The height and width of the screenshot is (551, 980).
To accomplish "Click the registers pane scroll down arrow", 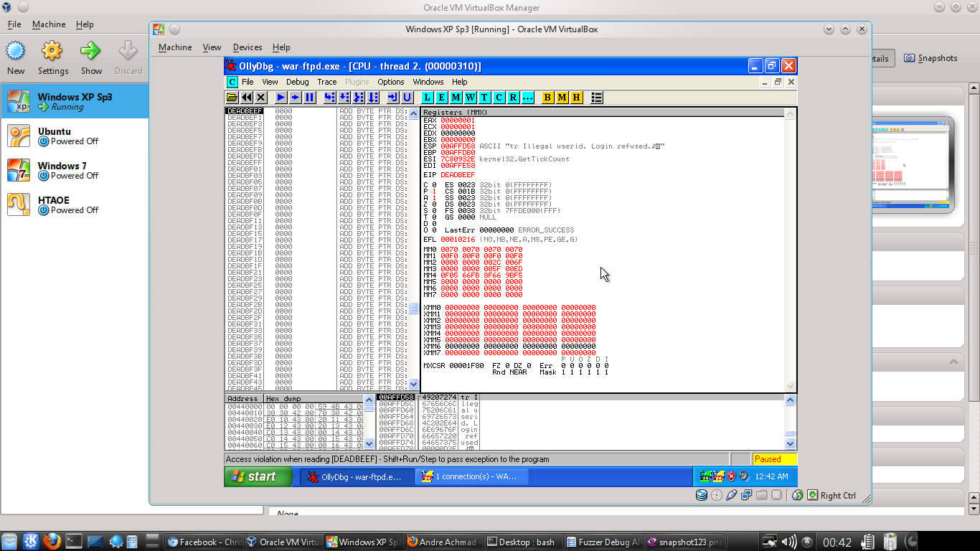I will [x=791, y=387].
